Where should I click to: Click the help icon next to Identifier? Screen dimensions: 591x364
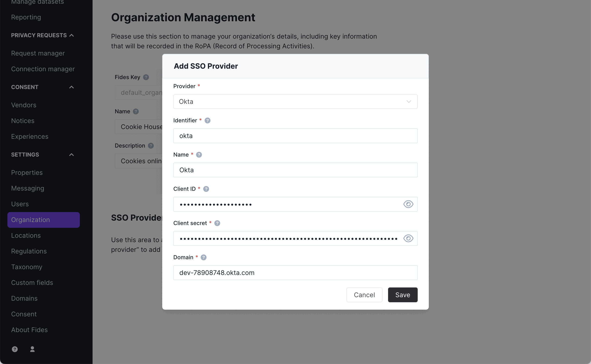[x=207, y=120]
